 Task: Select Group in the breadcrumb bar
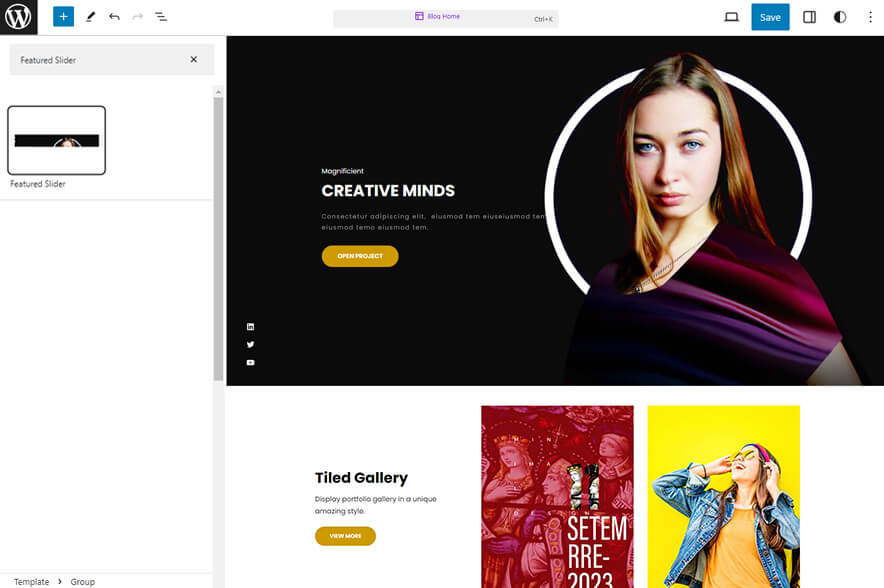82,581
